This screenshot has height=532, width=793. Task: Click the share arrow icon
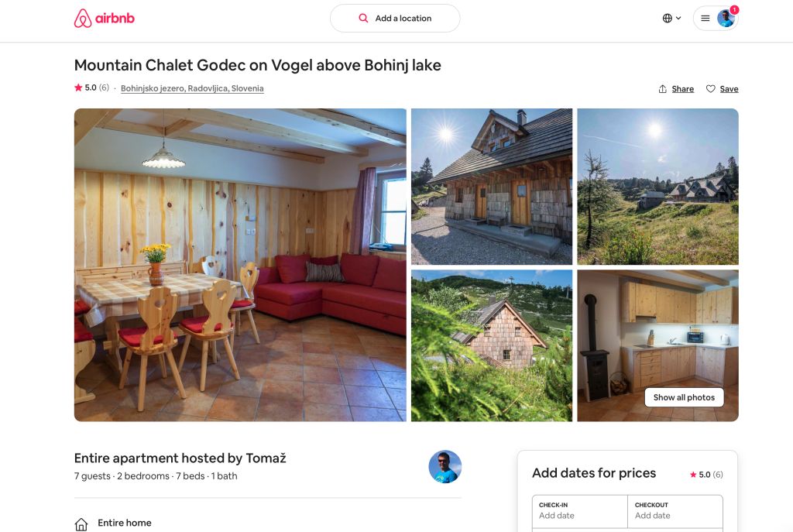point(663,89)
